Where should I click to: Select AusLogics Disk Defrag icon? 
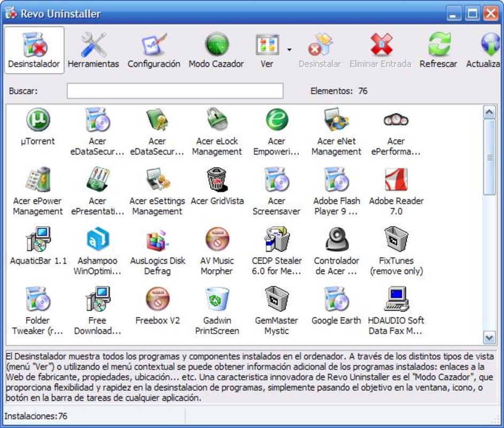(157, 240)
